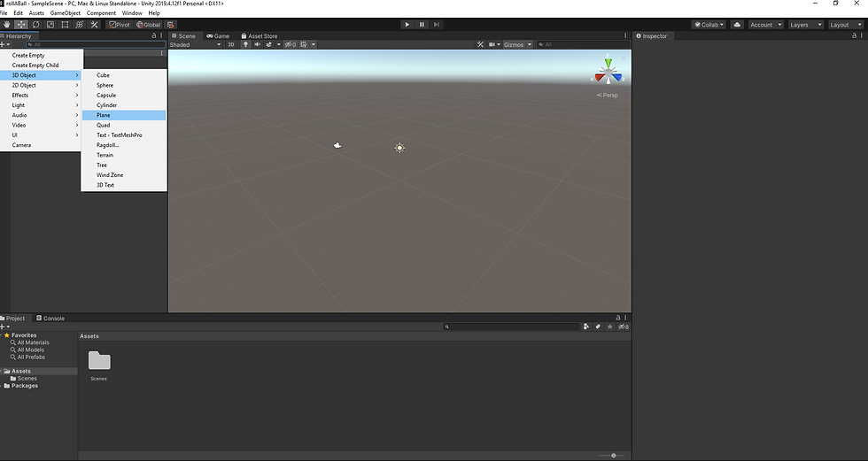The height and width of the screenshot is (461, 868).
Task: Select the Move tool
Action: [x=21, y=24]
